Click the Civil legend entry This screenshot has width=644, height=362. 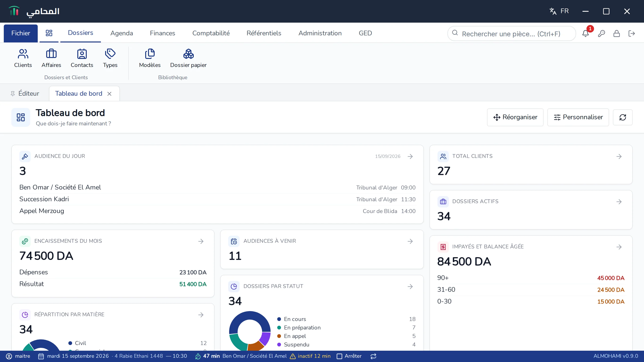137,343
